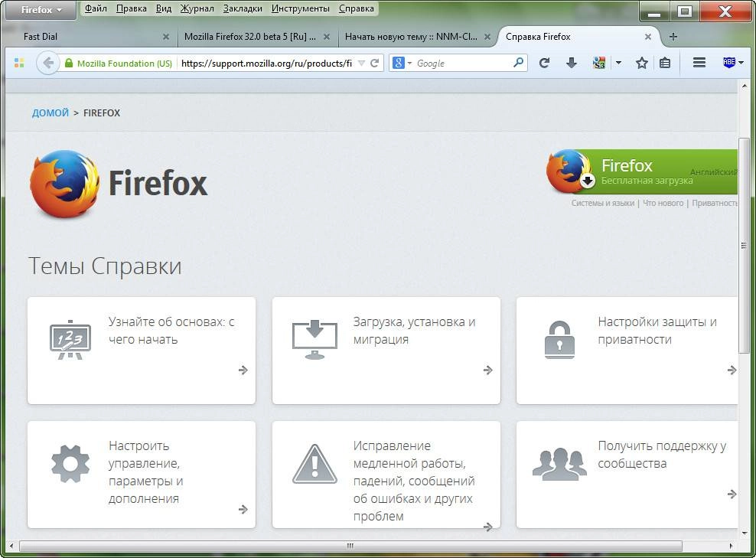
Task: Click the ДОМОЙ breadcrumb link
Action: (x=51, y=113)
